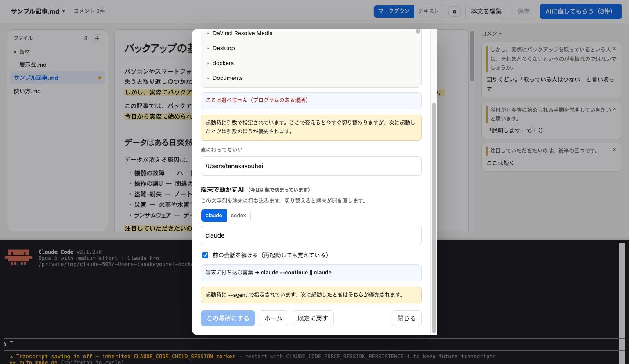
Task: Switch to テキスト view
Action: (x=429, y=11)
